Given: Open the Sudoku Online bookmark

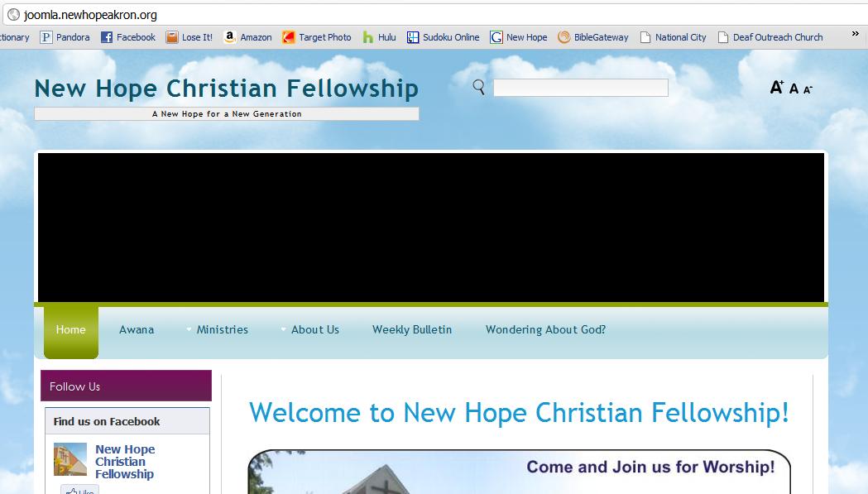Looking at the screenshot, I should (444, 37).
